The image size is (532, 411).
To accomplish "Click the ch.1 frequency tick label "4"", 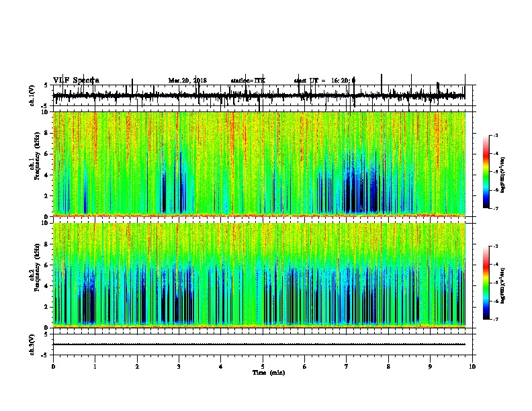I will pos(47,175).
